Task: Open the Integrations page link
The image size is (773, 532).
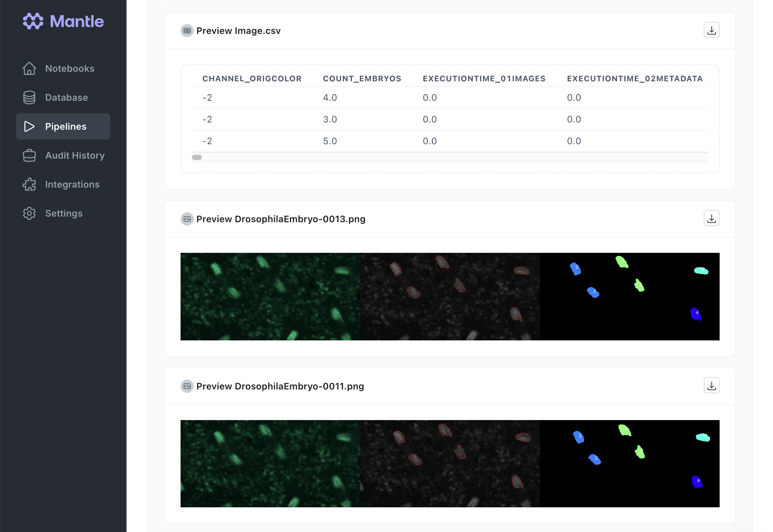Action: point(72,185)
